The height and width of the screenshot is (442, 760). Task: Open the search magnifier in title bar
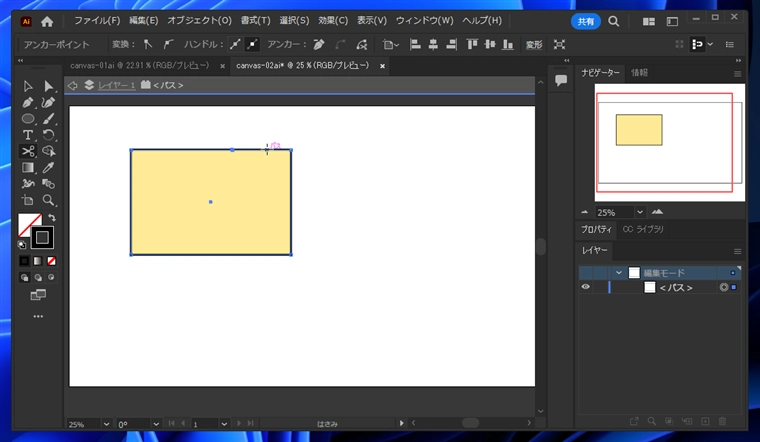[614, 21]
